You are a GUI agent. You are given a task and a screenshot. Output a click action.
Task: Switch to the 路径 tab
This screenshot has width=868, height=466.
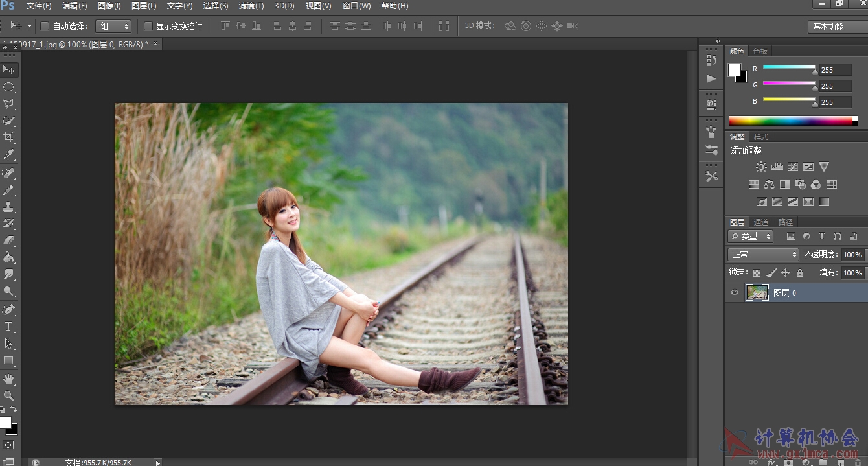[x=786, y=222]
